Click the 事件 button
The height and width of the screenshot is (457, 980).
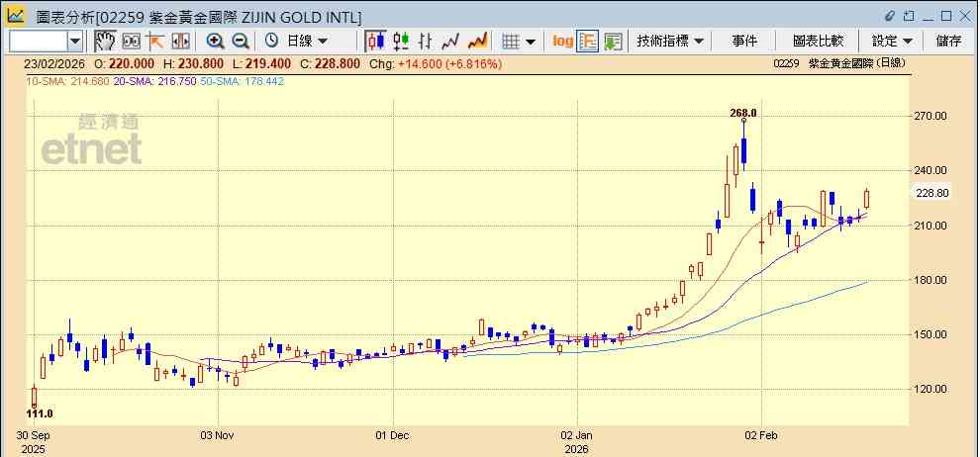(x=743, y=42)
